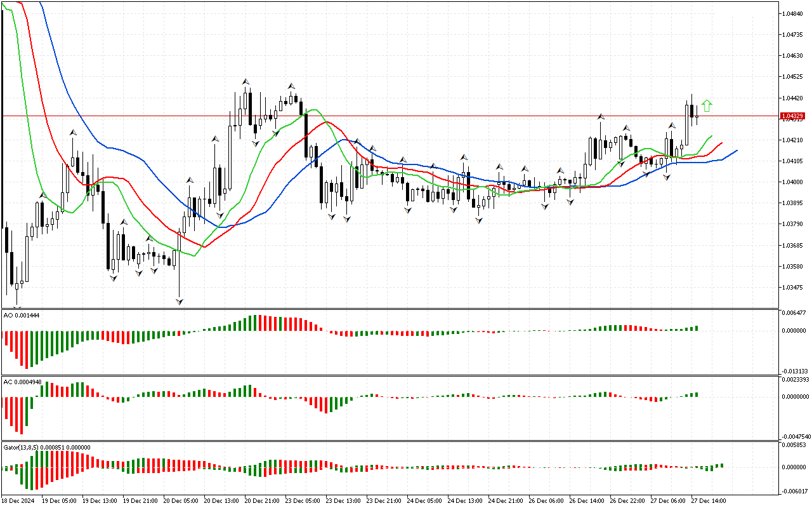Select the Gator(13,8,5) indicator label

tap(47, 447)
